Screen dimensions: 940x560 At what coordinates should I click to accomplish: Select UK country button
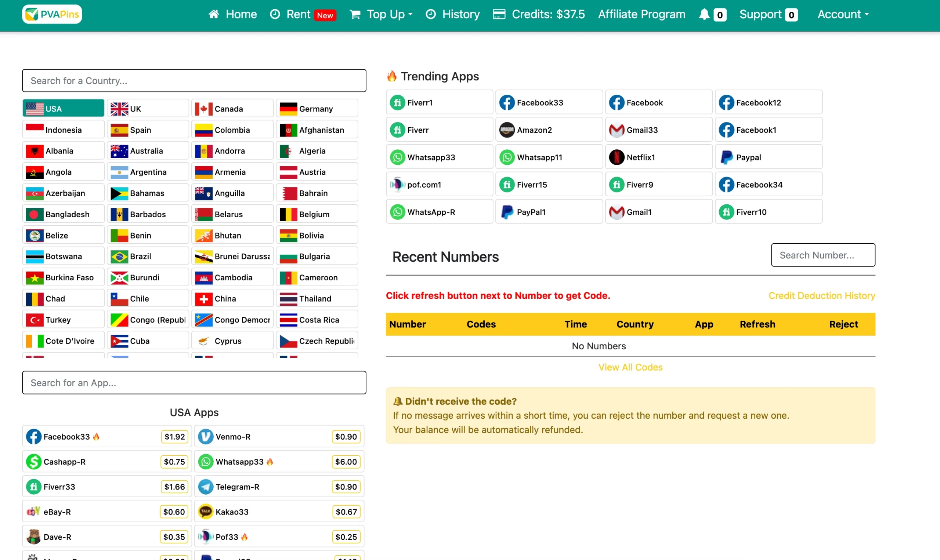[148, 108]
